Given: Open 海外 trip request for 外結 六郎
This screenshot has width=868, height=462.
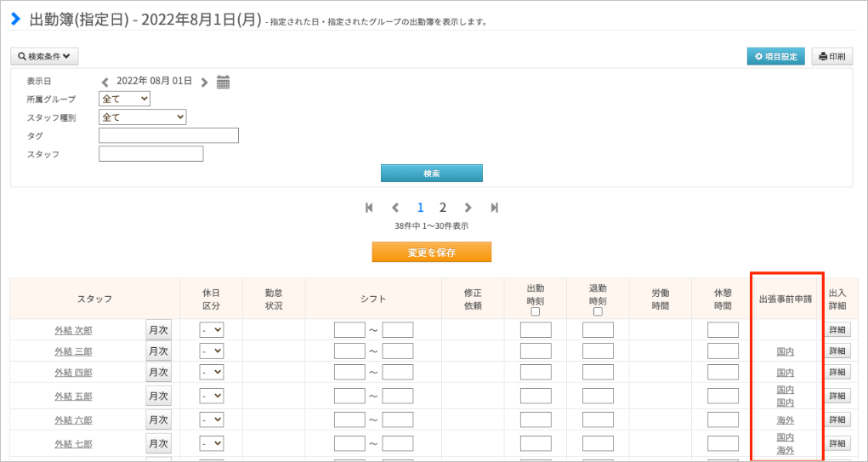Looking at the screenshot, I should 786,420.
